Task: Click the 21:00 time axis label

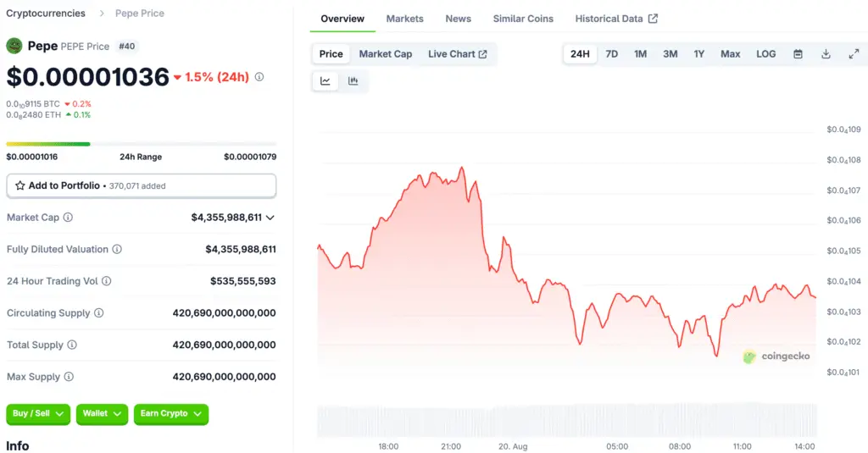Action: click(x=451, y=446)
